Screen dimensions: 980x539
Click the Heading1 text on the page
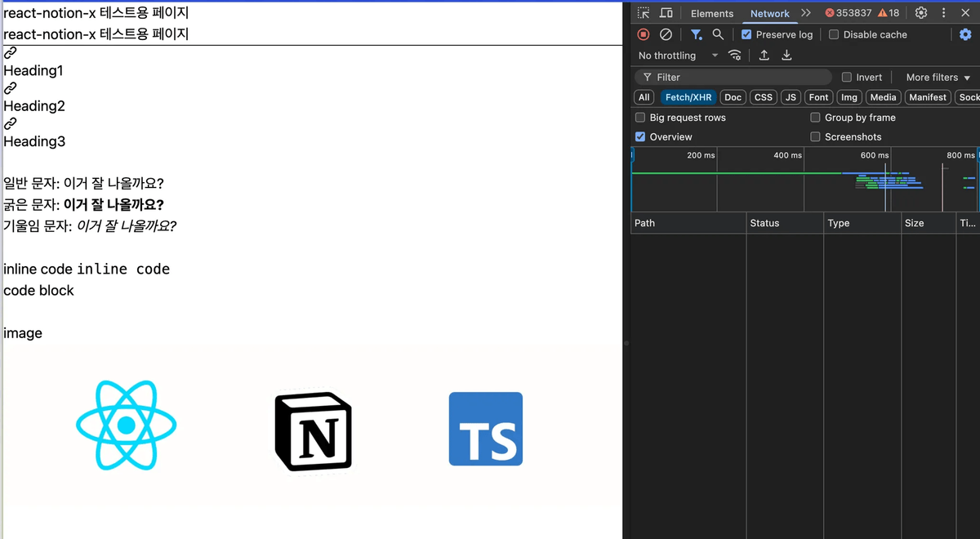pos(33,71)
